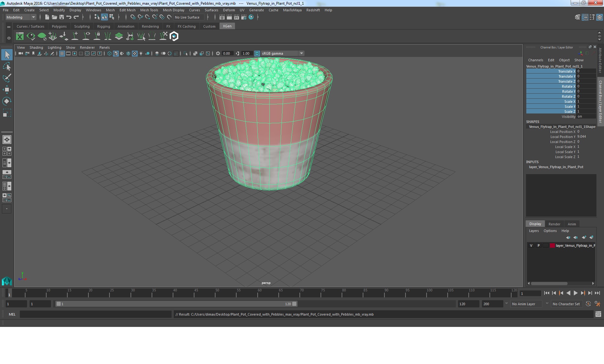Click the Render layer tab
This screenshot has height=364, width=604.
[554, 224]
